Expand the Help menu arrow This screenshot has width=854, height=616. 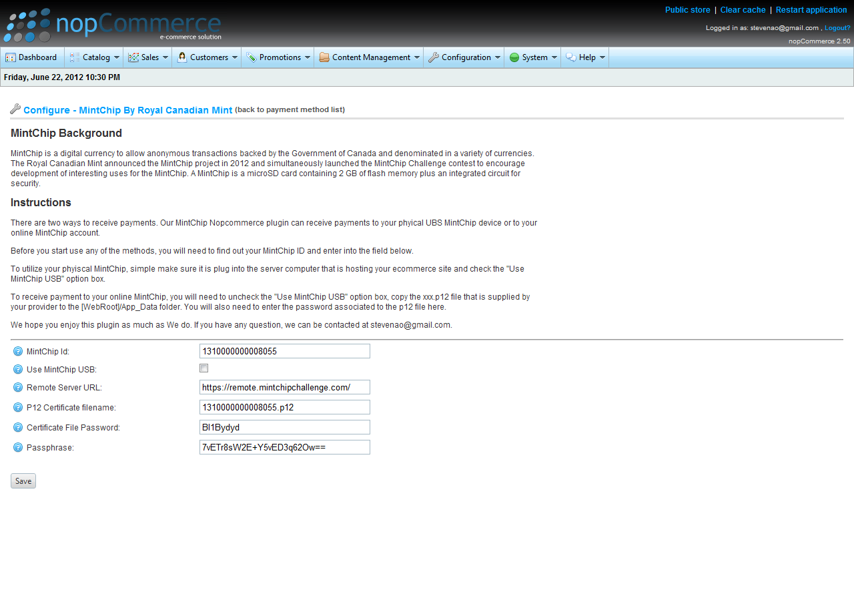coord(602,57)
